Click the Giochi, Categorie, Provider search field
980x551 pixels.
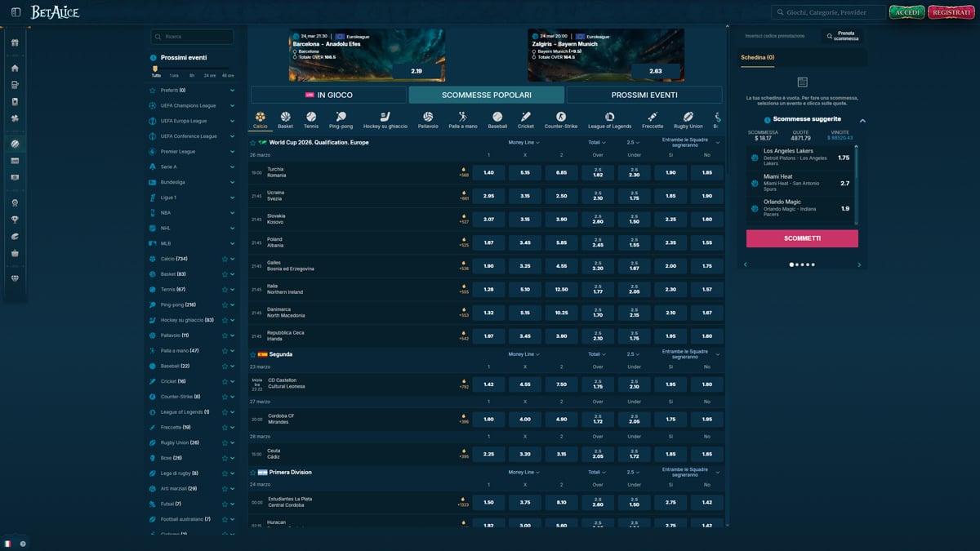point(827,13)
